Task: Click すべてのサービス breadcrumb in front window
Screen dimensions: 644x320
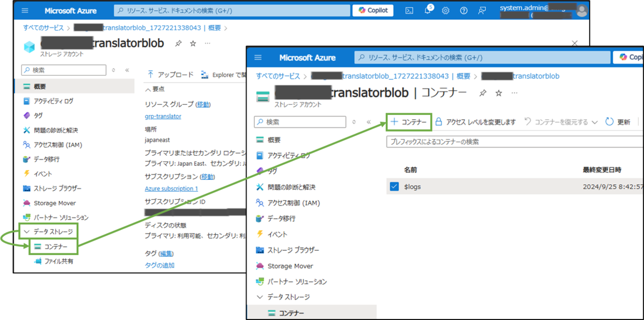Action: [x=278, y=76]
